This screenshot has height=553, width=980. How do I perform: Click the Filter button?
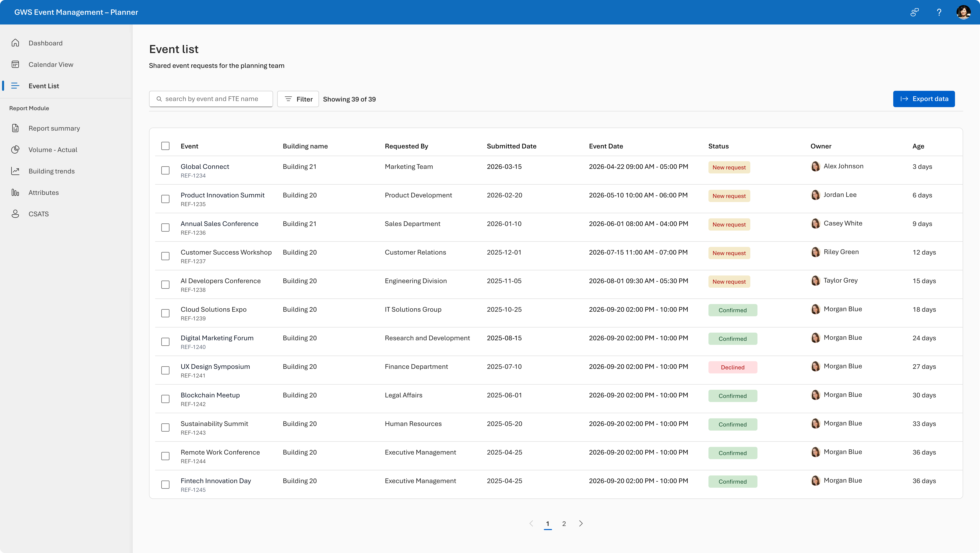coord(298,99)
